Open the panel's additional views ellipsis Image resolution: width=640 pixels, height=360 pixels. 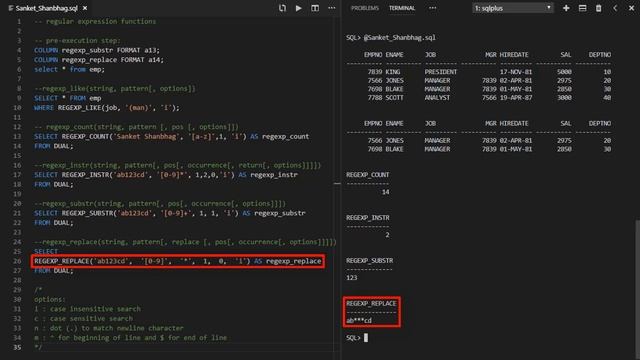432,8
